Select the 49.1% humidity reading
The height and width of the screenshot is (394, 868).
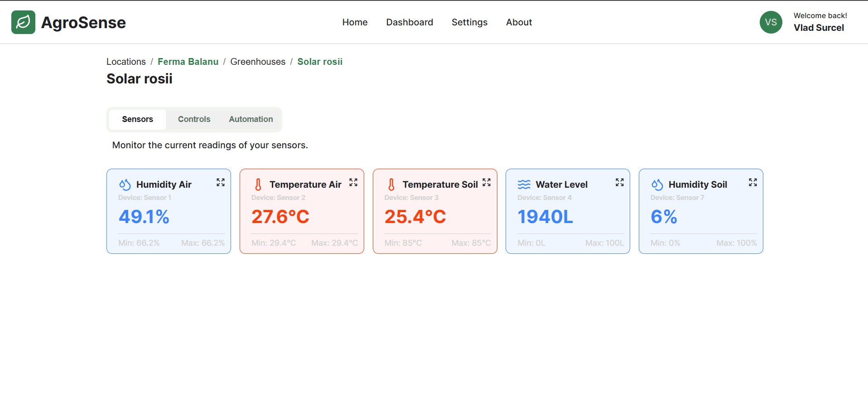point(144,217)
